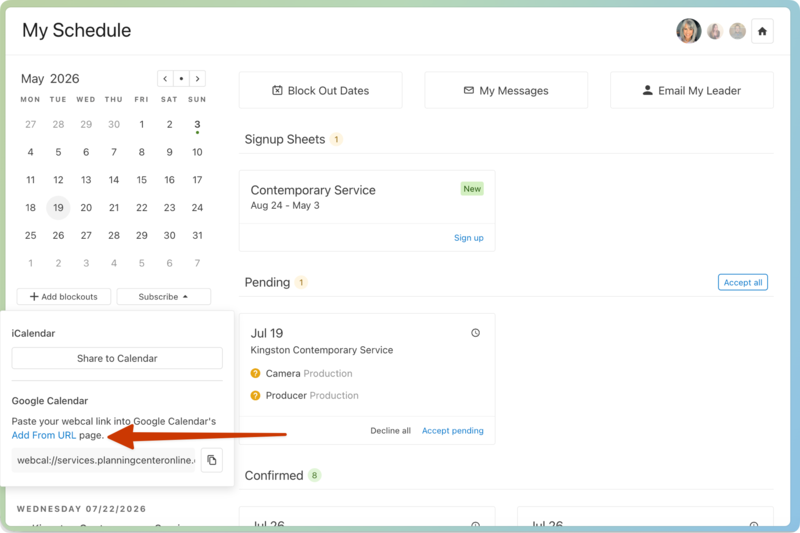The image size is (800, 533).
Task: Click Contemporary Service card title
Action: point(313,190)
